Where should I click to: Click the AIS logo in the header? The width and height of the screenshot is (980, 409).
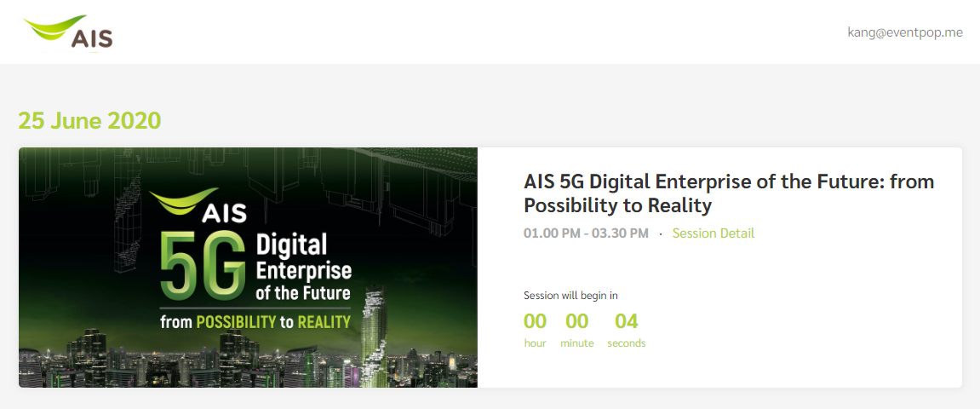(67, 32)
